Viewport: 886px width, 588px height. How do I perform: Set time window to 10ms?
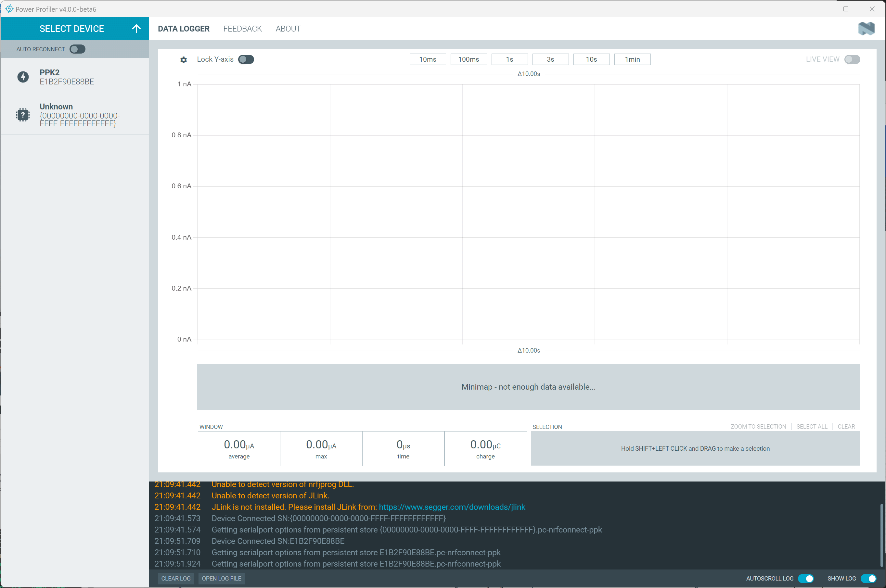coord(428,59)
